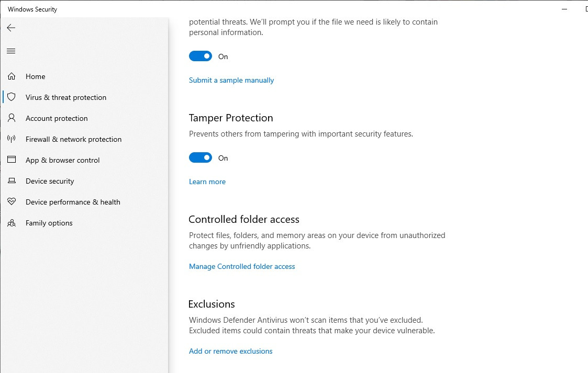This screenshot has width=588, height=373.
Task: Open Add or remove exclusions link
Action: pyautogui.click(x=230, y=351)
